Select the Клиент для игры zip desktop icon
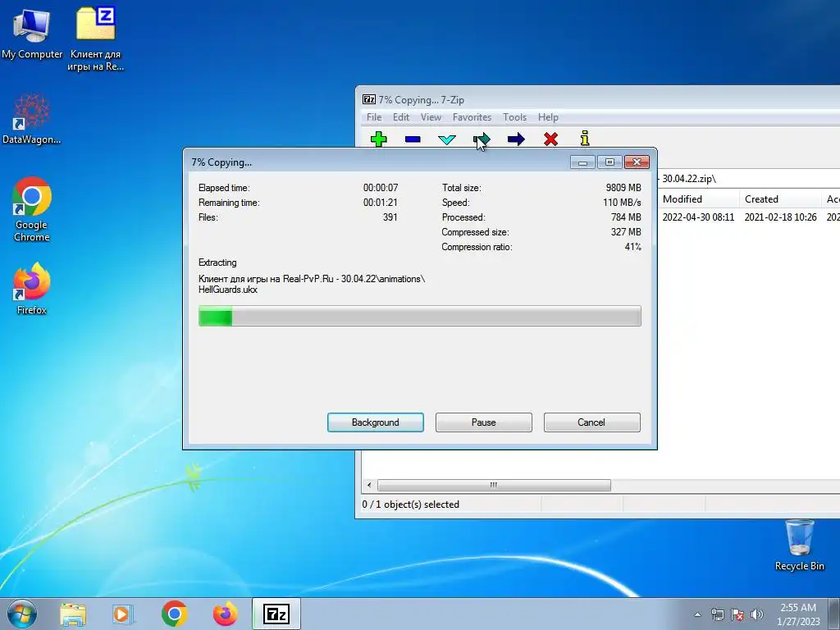Image resolution: width=840 pixels, height=630 pixels. tap(96, 39)
